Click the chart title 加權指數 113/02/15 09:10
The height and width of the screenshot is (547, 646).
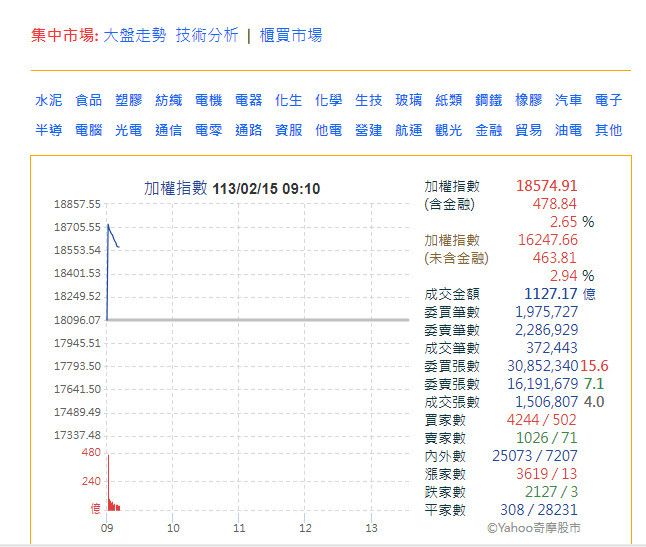click(x=232, y=189)
